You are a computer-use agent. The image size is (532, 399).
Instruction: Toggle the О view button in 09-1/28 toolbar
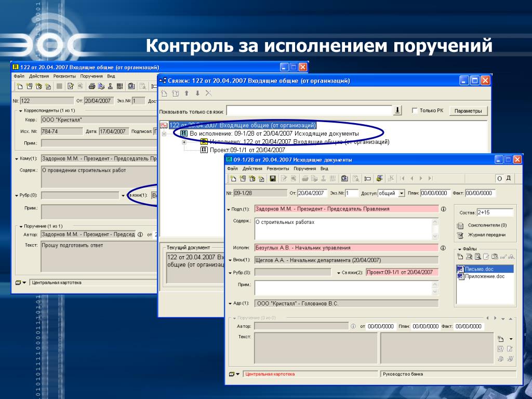[499, 179]
